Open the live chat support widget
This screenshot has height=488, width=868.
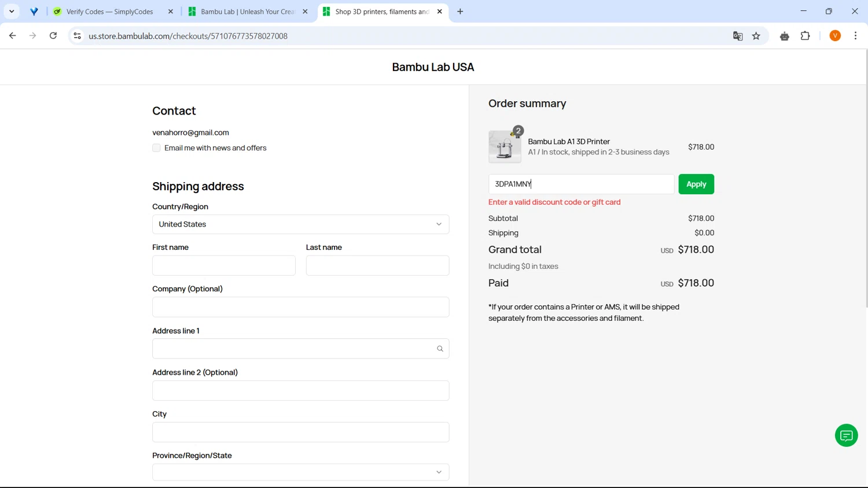846,435
